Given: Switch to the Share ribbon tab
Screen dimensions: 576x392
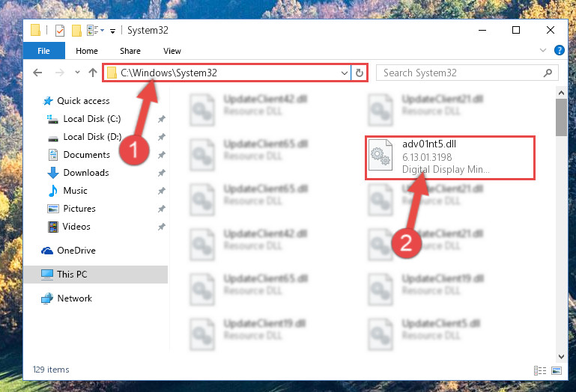Looking at the screenshot, I should (x=130, y=51).
